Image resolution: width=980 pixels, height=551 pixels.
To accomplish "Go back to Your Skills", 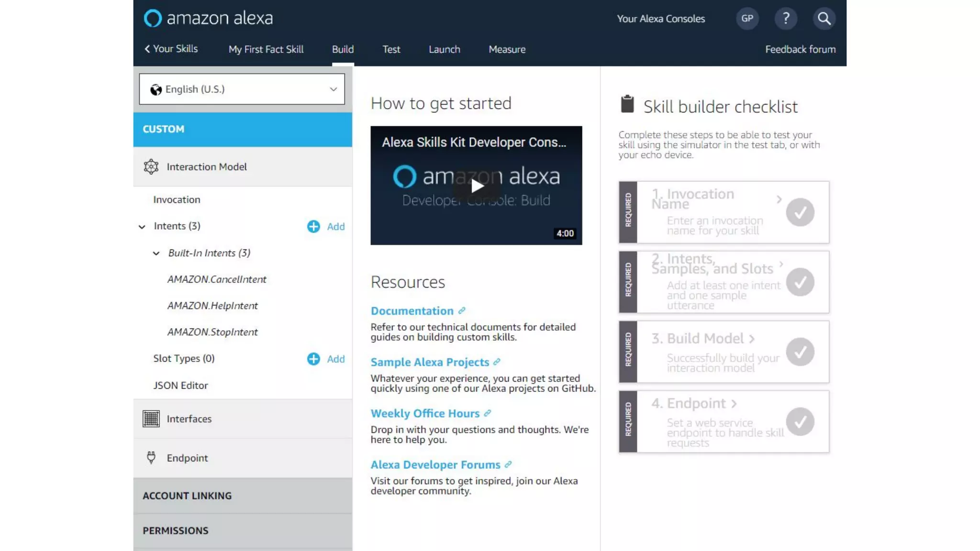I will point(171,49).
